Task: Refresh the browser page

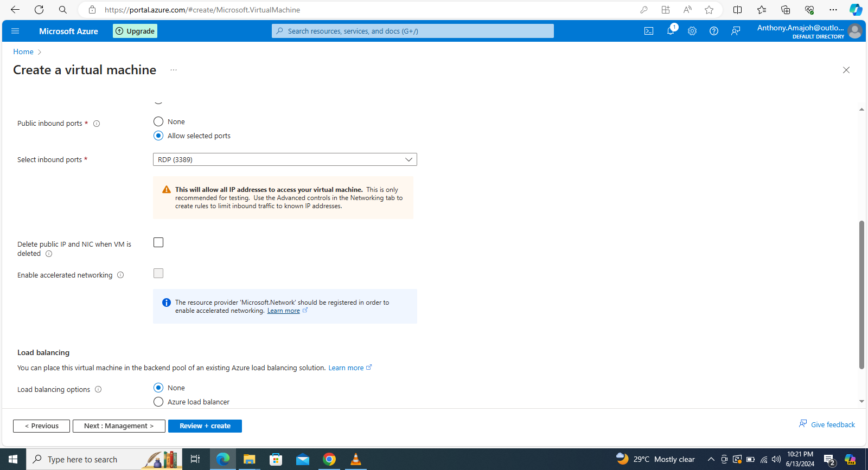Action: click(39, 10)
